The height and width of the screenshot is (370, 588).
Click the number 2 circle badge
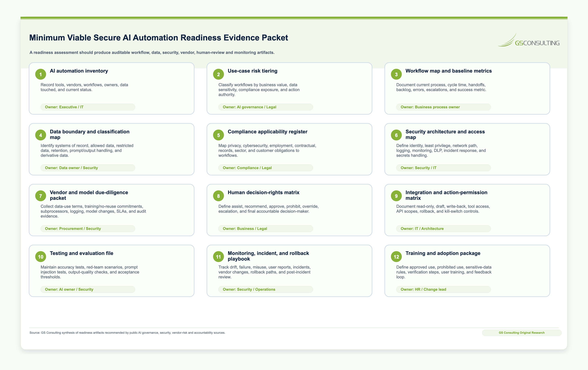218,74
